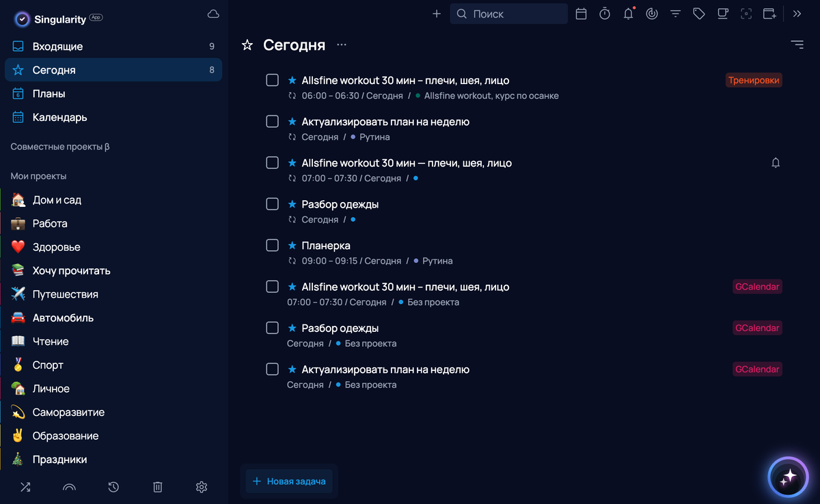Check off the Планерка task
This screenshot has height=504, width=820.
(272, 245)
